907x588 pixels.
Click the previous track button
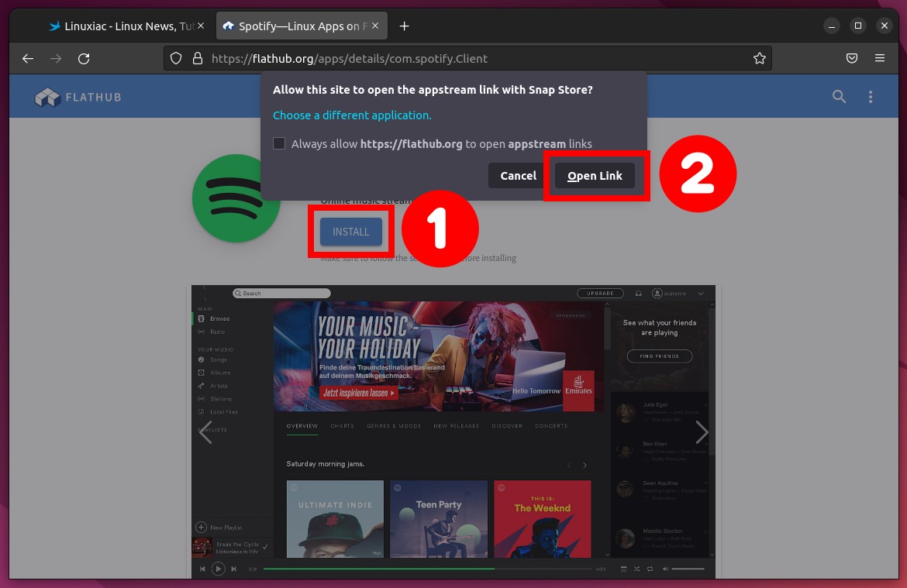pos(202,569)
